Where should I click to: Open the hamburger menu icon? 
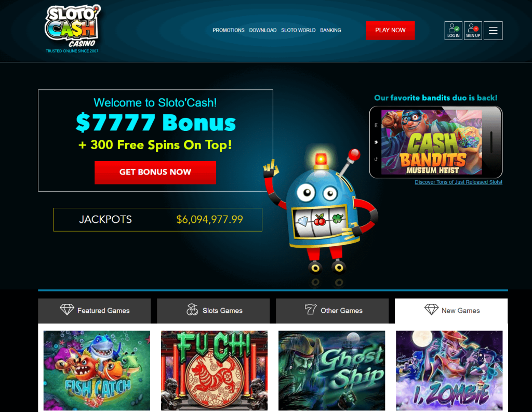[493, 31]
